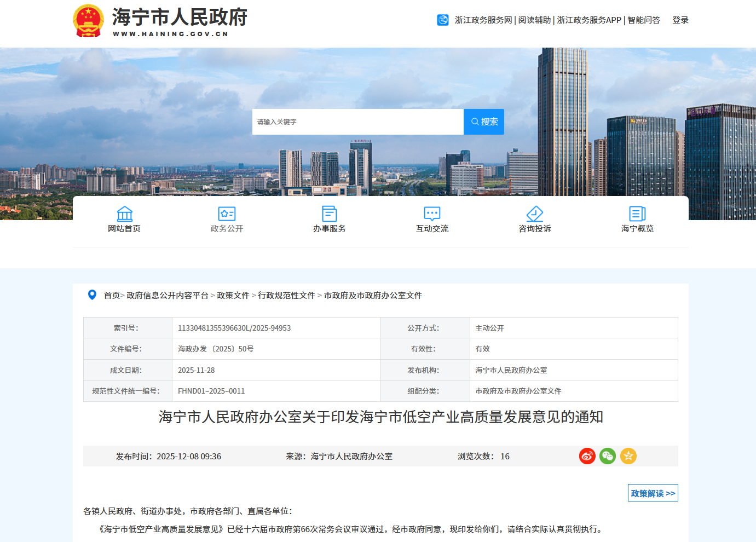This screenshot has height=542, width=756.
Task: Click the 咨询投诉 icon
Action: (x=534, y=214)
